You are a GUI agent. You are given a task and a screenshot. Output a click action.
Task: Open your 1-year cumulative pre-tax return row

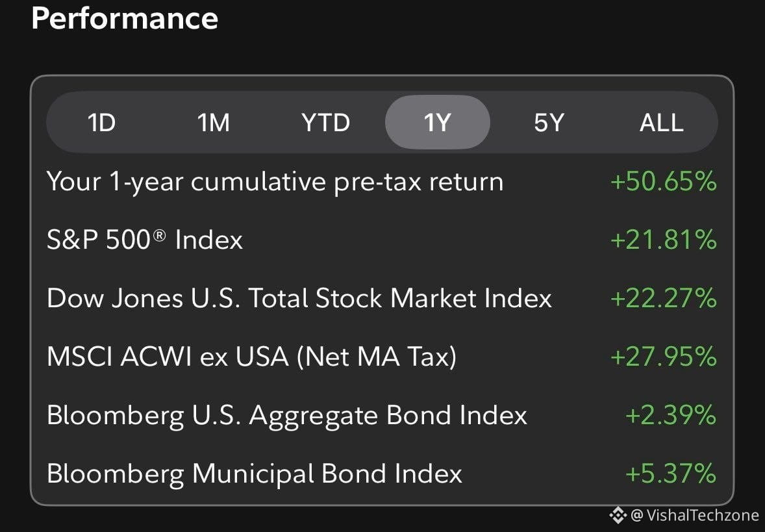tap(381, 182)
